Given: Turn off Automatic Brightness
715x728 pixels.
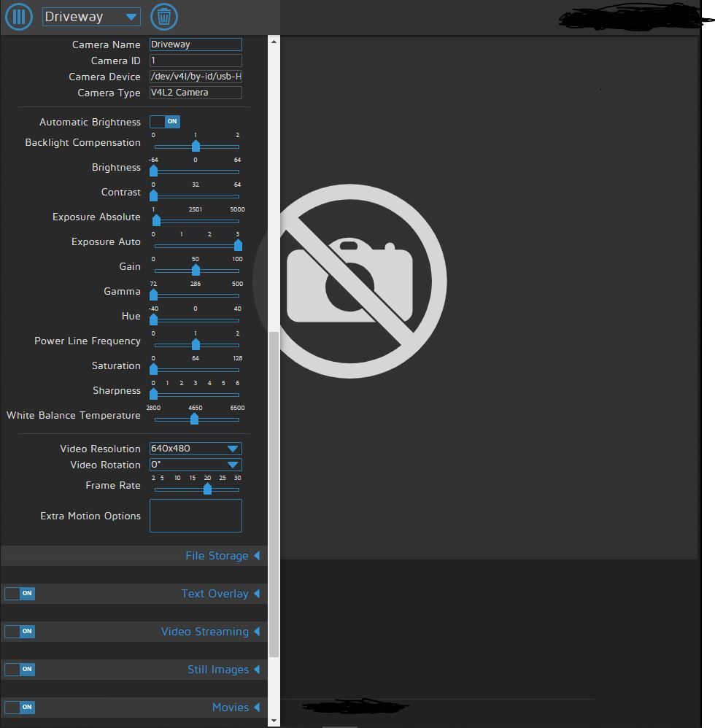Looking at the screenshot, I should (x=165, y=121).
